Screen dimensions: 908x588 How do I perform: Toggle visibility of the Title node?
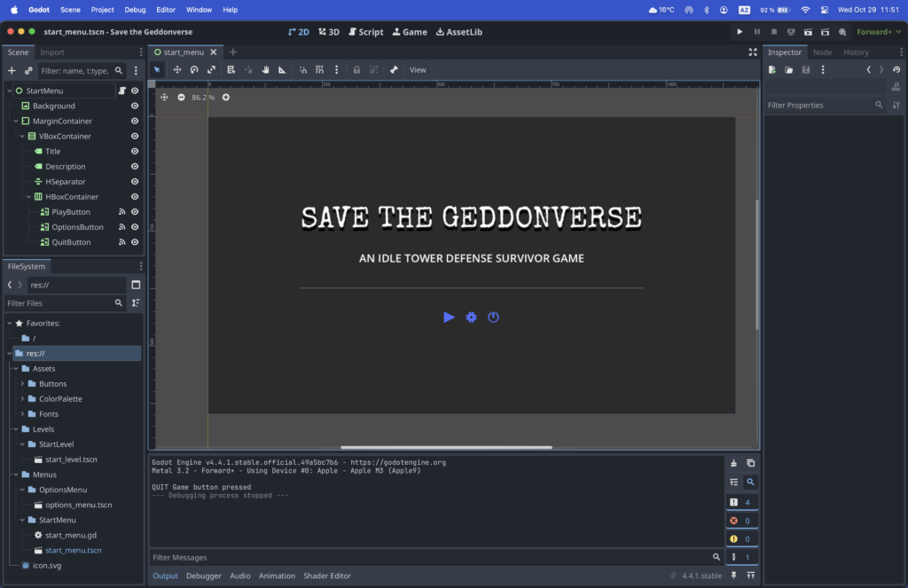tap(135, 151)
